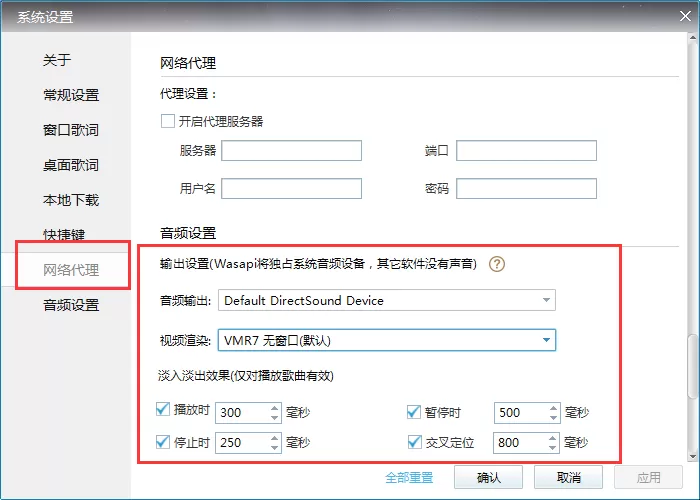Open the 音频输出 device dropdown

(x=387, y=300)
